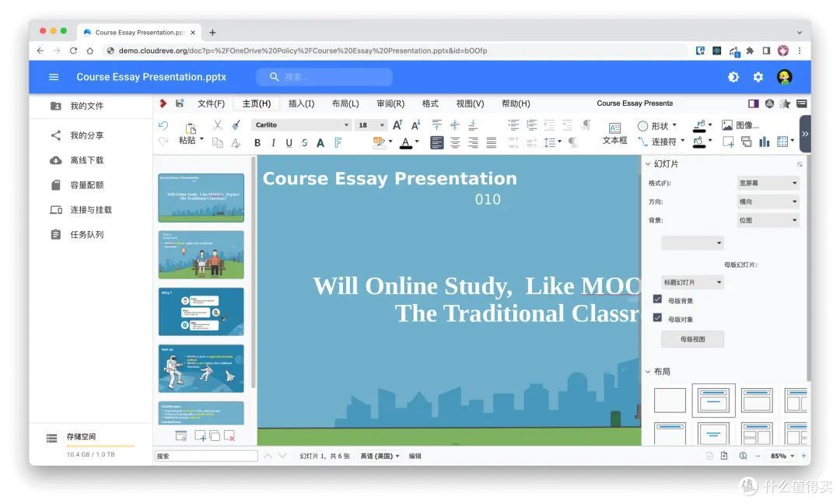Click the Paste clipboard icon
The height and width of the screenshot is (504, 840).
pyautogui.click(x=191, y=128)
